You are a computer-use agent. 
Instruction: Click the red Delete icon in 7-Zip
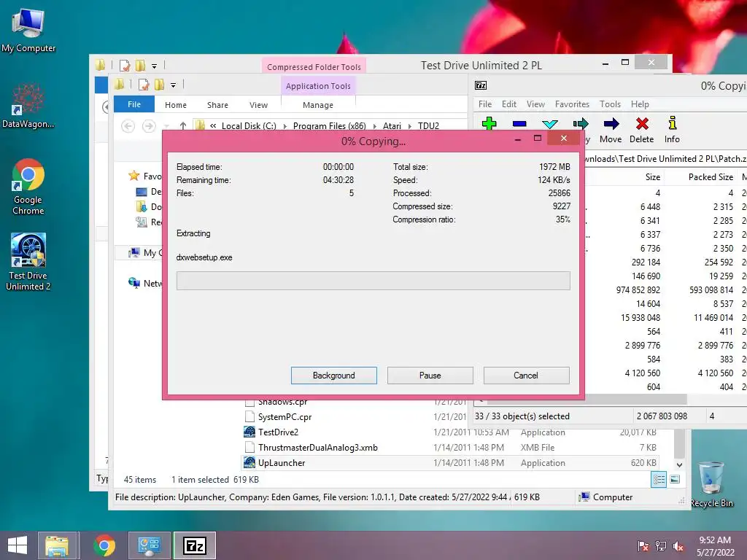click(x=642, y=124)
